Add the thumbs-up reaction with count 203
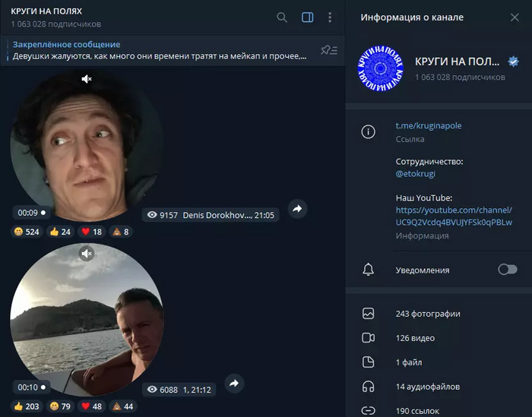Screen dimensions: 532x417 pyautogui.click(x=27, y=406)
